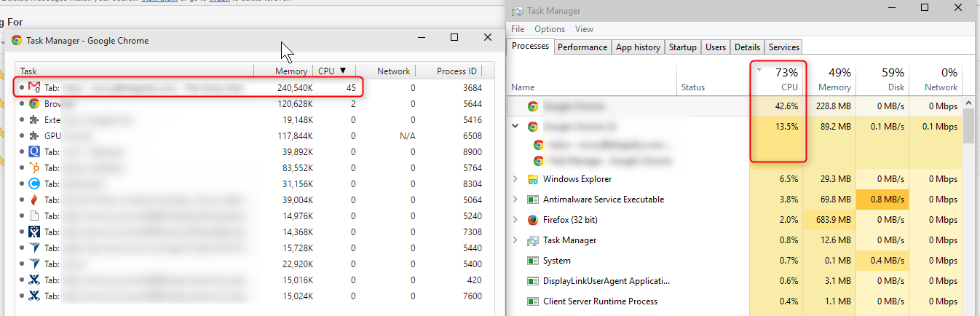Click the funnel tab icon, process 5400
The height and width of the screenshot is (316, 980).
click(34, 264)
